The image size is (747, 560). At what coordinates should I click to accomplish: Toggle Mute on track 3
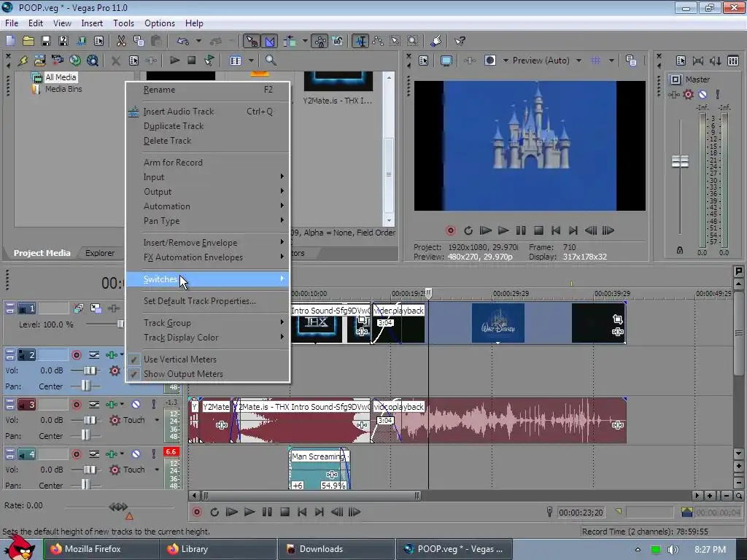coord(136,405)
